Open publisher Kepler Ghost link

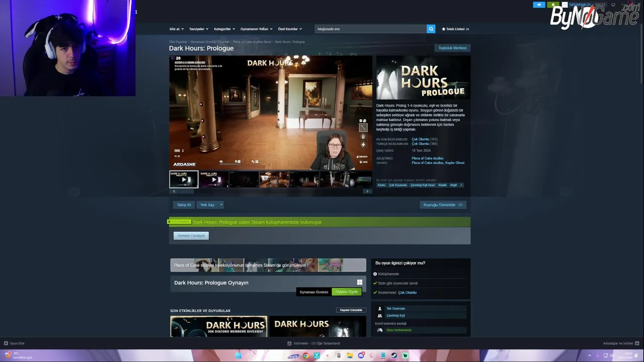(x=455, y=163)
